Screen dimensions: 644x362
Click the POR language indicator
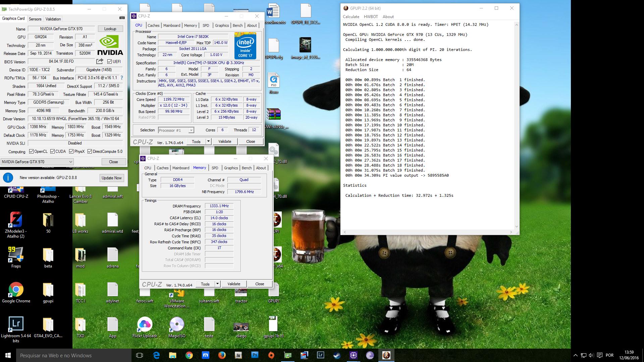click(609, 355)
